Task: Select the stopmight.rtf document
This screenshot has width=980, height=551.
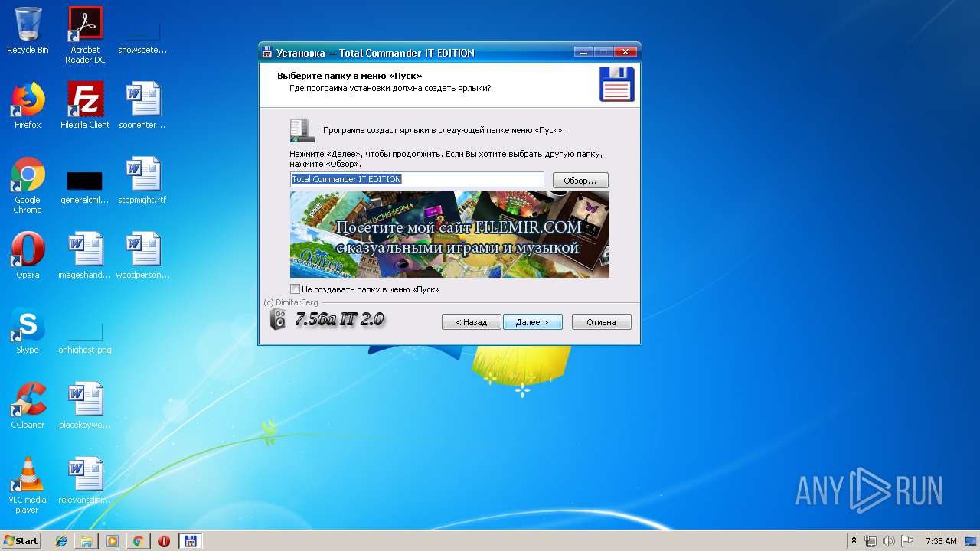Action: point(142,181)
